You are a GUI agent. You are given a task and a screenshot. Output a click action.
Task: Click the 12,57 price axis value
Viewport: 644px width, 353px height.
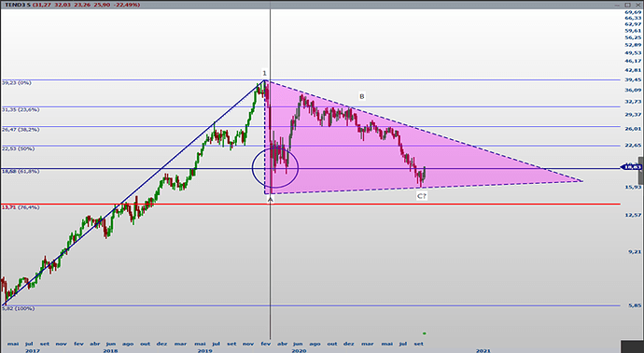pos(633,215)
